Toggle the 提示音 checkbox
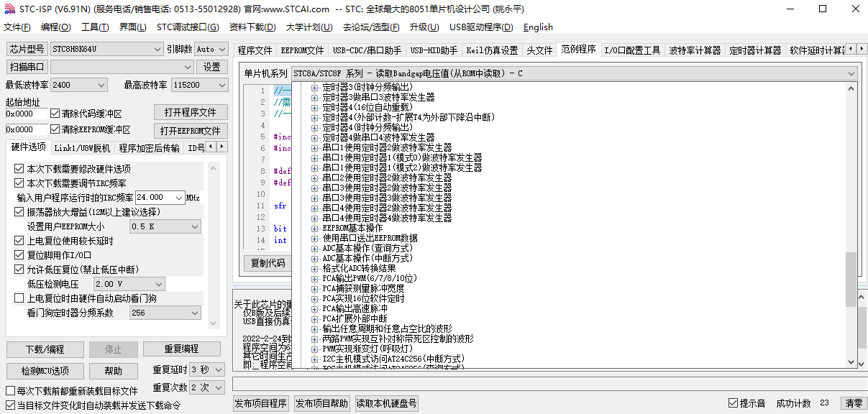Screen dimensions: 868x414 point(734,403)
